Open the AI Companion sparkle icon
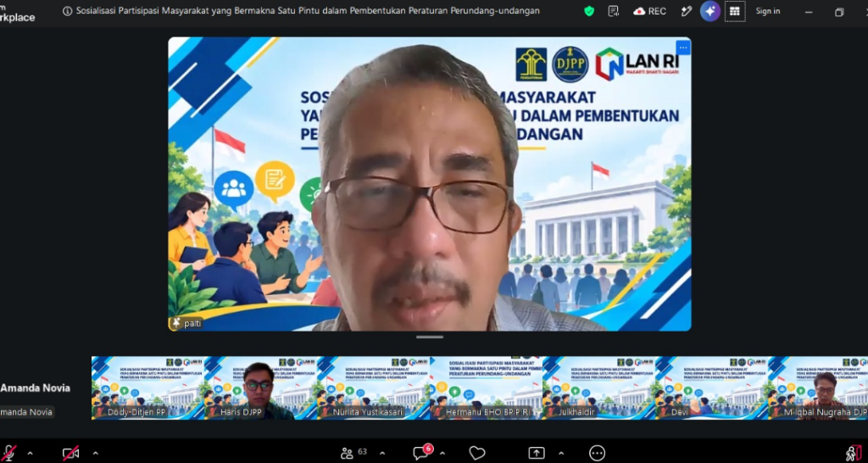 (x=710, y=11)
